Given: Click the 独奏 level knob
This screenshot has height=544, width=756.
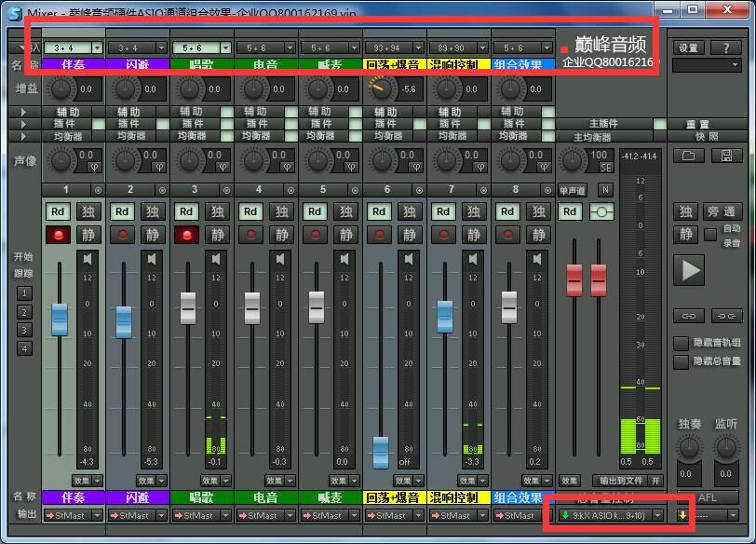Looking at the screenshot, I should (x=690, y=447).
